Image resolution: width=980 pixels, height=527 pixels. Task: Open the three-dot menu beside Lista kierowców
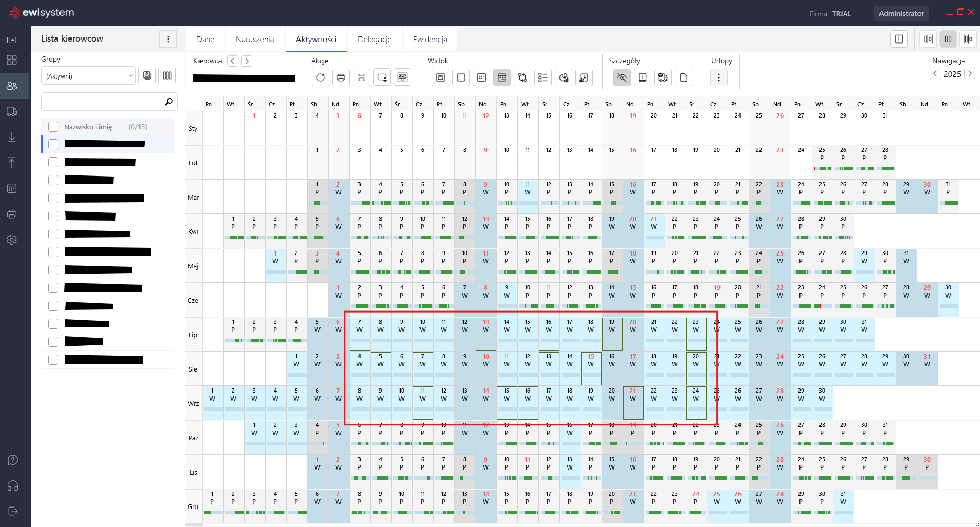pyautogui.click(x=168, y=39)
